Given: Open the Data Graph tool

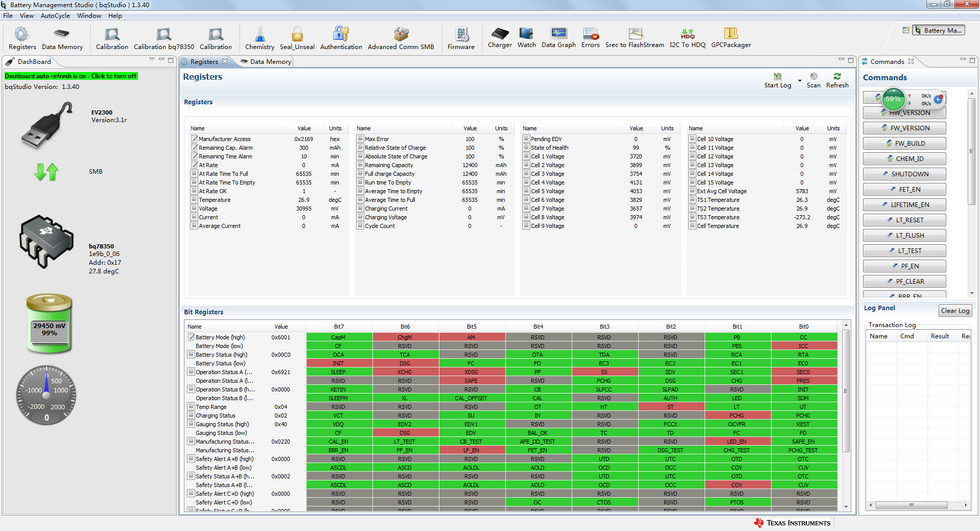Looking at the screenshot, I should pos(558,38).
